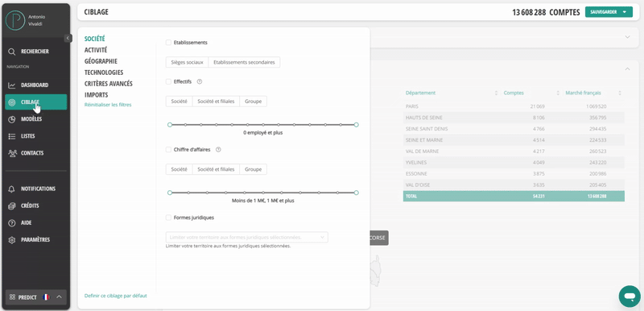Select the Sièges sociaux option

pyautogui.click(x=187, y=63)
